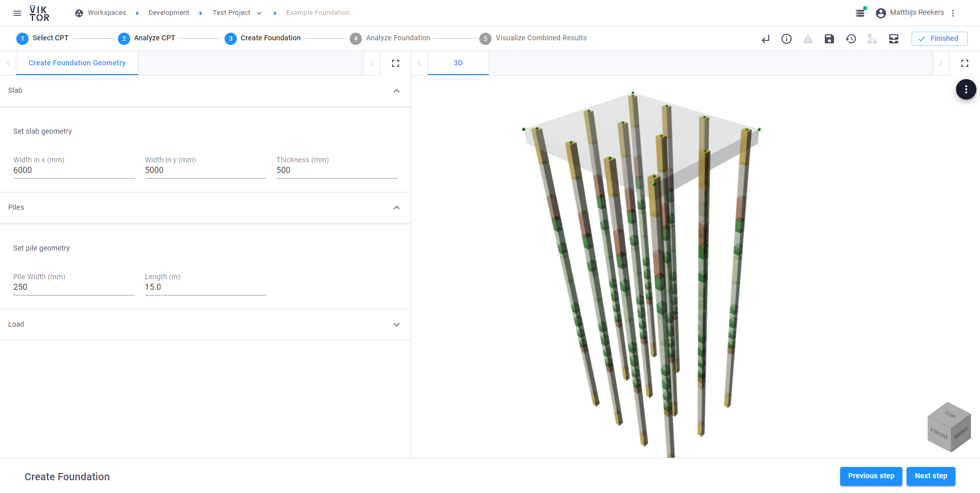Go to the Analyze CPT step

point(146,38)
